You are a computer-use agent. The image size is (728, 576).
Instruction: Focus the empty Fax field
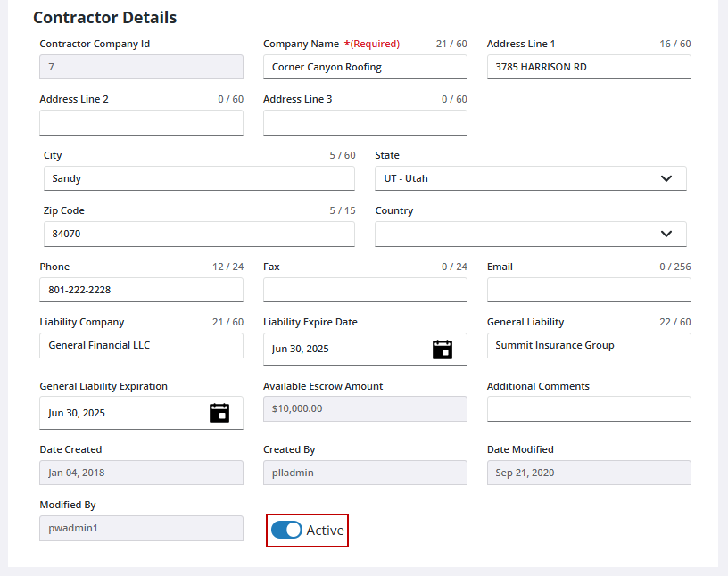coord(365,290)
